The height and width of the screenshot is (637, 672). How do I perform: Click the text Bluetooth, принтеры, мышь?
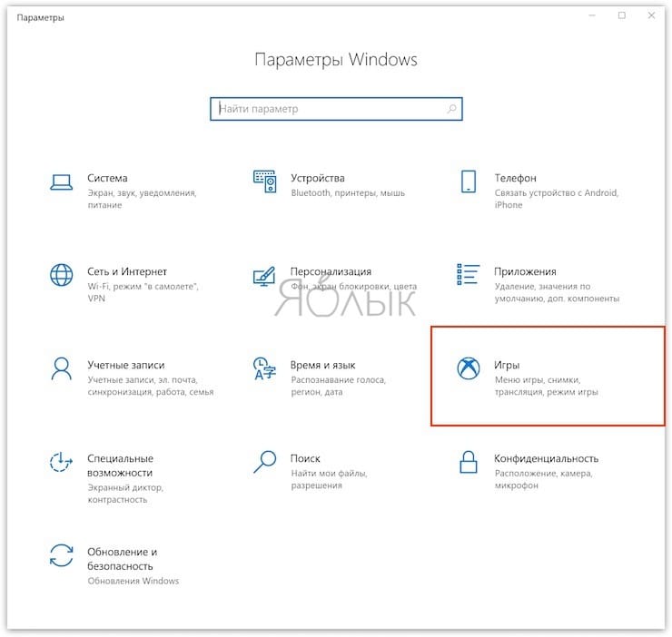pyautogui.click(x=348, y=192)
